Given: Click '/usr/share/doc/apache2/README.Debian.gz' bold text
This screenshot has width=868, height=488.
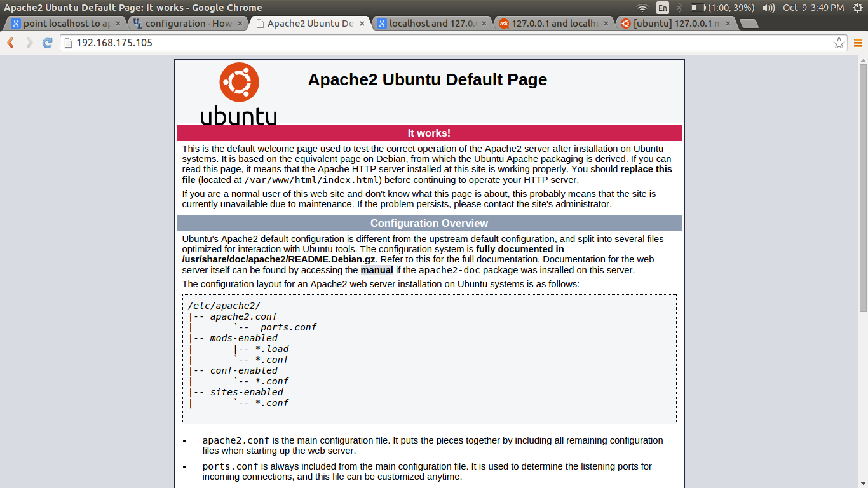Looking at the screenshot, I should (279, 259).
